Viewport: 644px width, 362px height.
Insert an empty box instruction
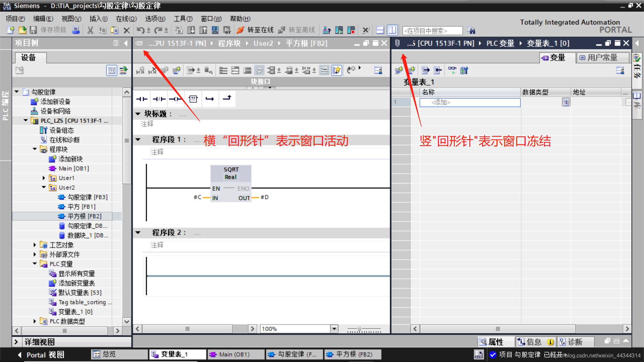(193, 99)
